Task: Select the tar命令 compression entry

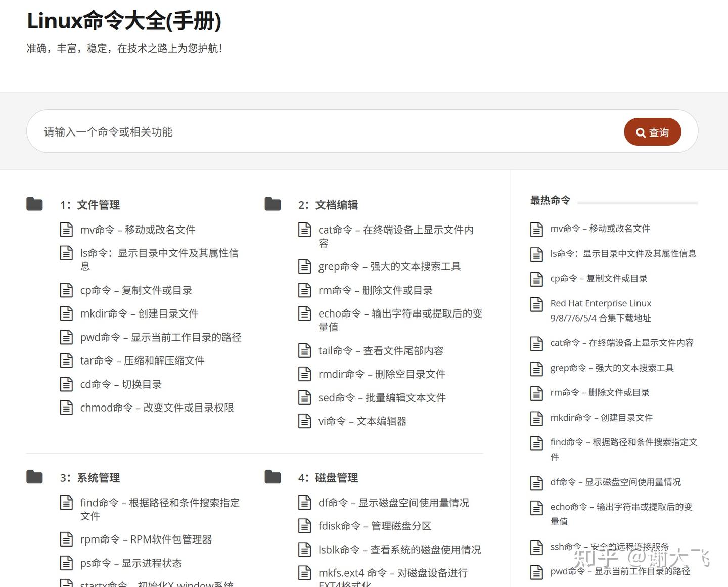Action: point(142,360)
